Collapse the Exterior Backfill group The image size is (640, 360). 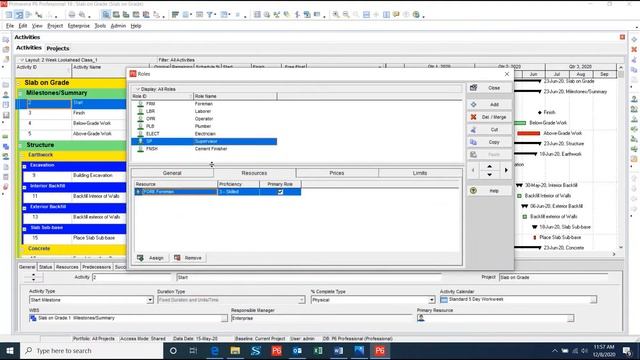(x=24, y=208)
